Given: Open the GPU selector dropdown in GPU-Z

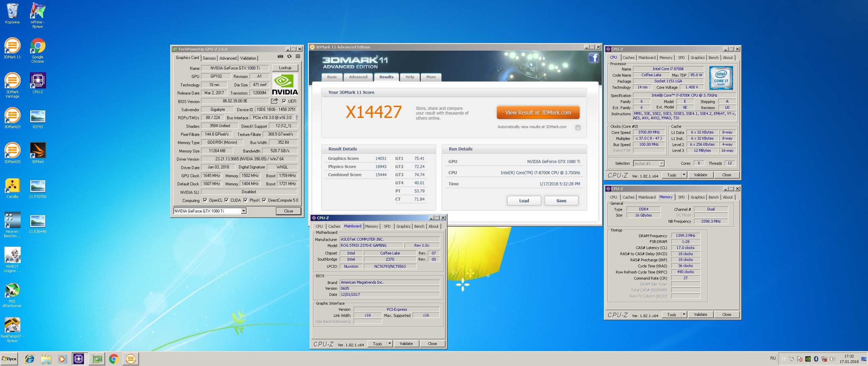Looking at the screenshot, I should tap(243, 211).
